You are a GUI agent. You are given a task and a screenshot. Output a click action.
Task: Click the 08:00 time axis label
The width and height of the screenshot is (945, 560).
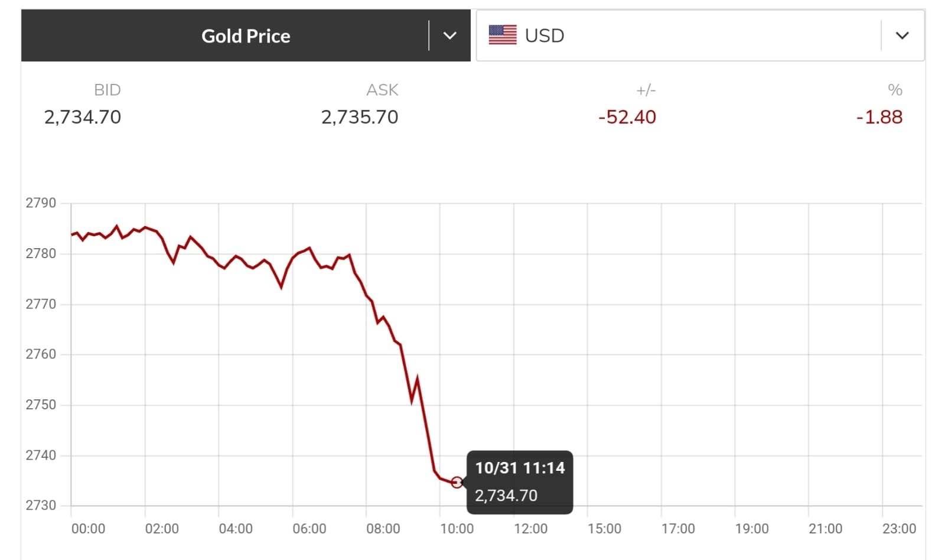click(383, 529)
